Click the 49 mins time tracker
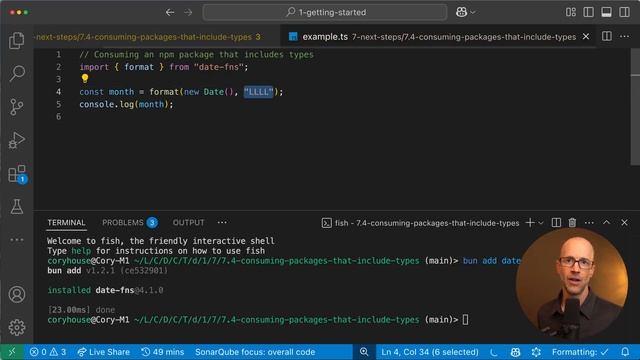The width and height of the screenshot is (640, 360). point(162,352)
